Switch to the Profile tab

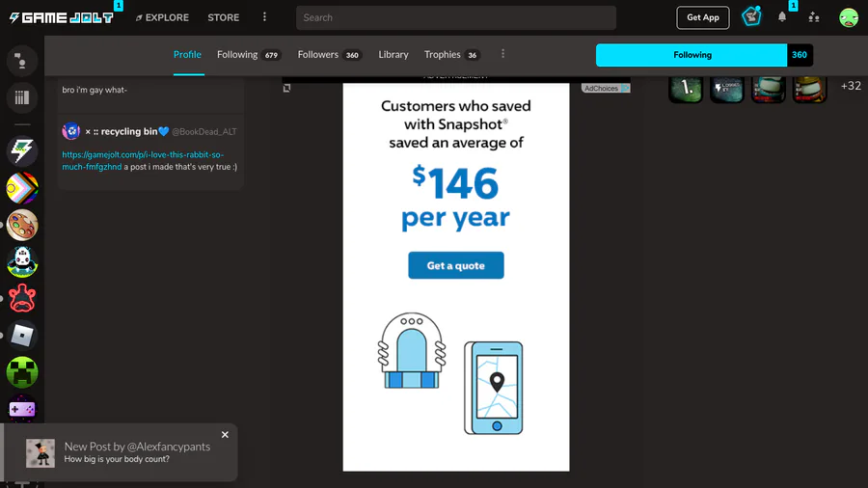(x=187, y=55)
